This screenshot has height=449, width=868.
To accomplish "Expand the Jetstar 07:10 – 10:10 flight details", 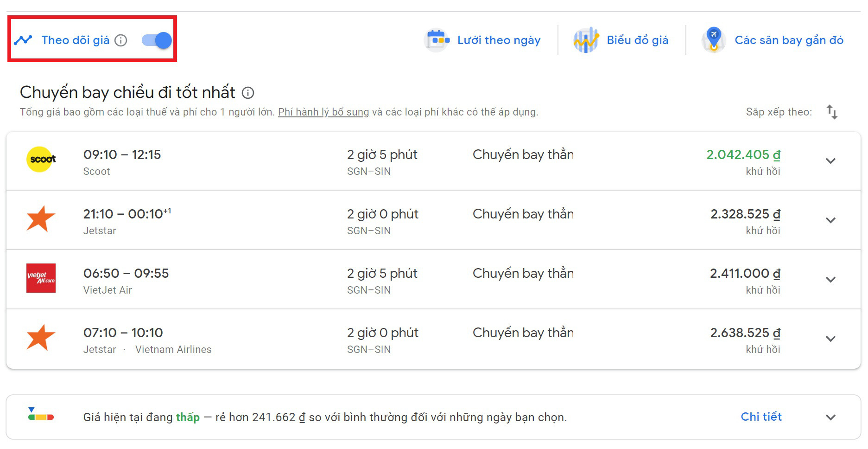I will 830,339.
